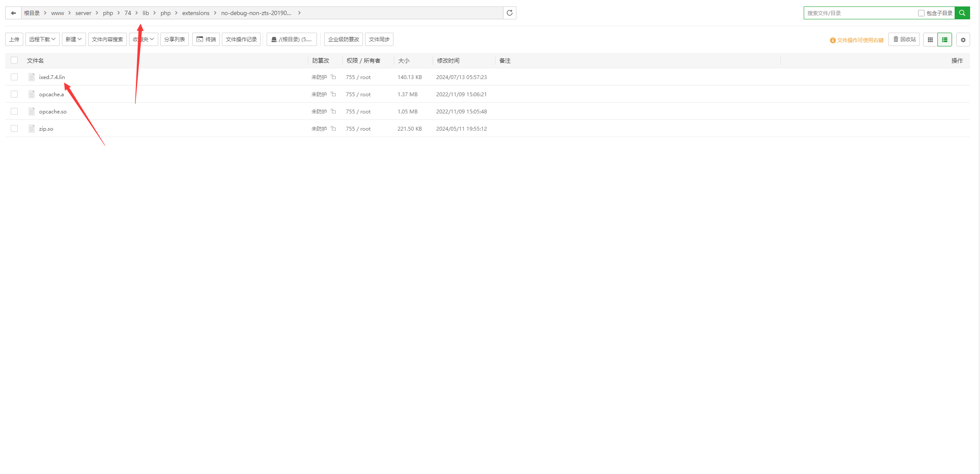Screen dimensions: 980x474
Task: Expand the chevron after no-debug-non-zts path
Action: pos(299,13)
